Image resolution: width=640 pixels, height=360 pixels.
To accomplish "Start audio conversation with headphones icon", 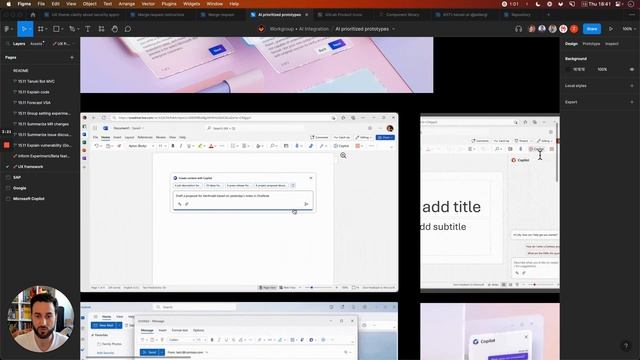I will tap(518, 29).
